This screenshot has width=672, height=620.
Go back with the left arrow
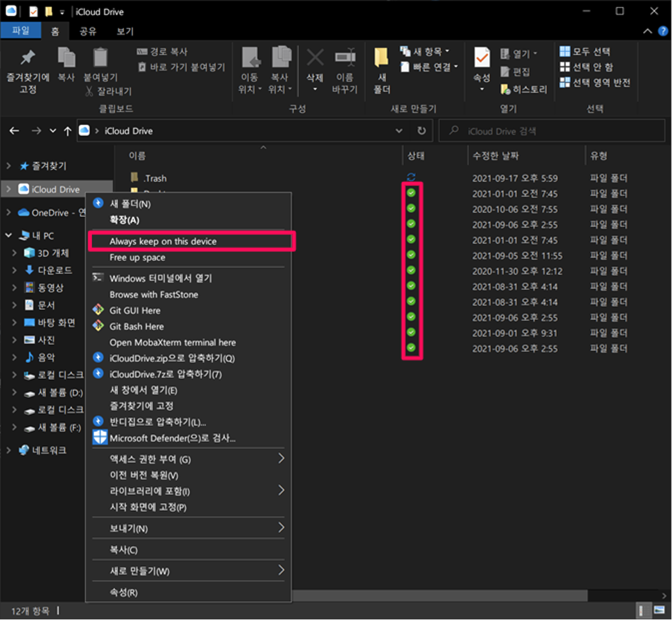[14, 131]
